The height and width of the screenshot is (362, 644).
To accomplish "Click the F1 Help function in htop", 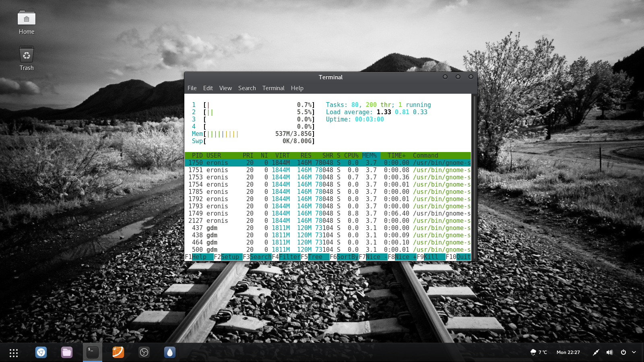I will click(x=199, y=257).
